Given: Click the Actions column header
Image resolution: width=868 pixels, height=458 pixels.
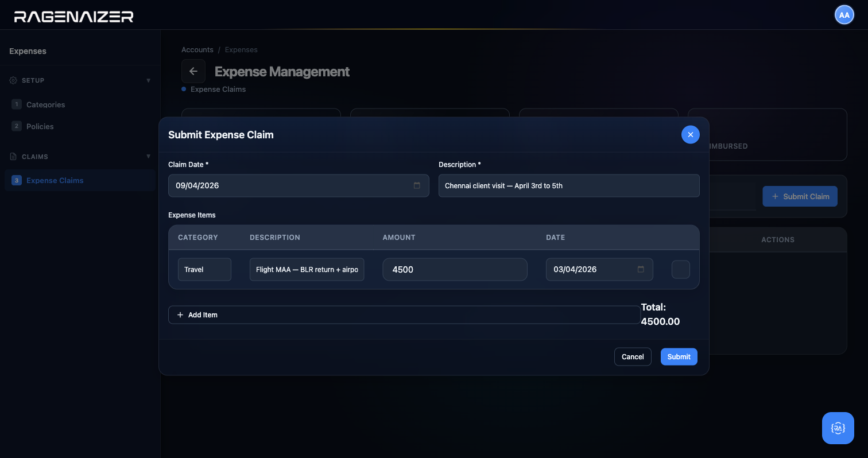Looking at the screenshot, I should coord(778,240).
